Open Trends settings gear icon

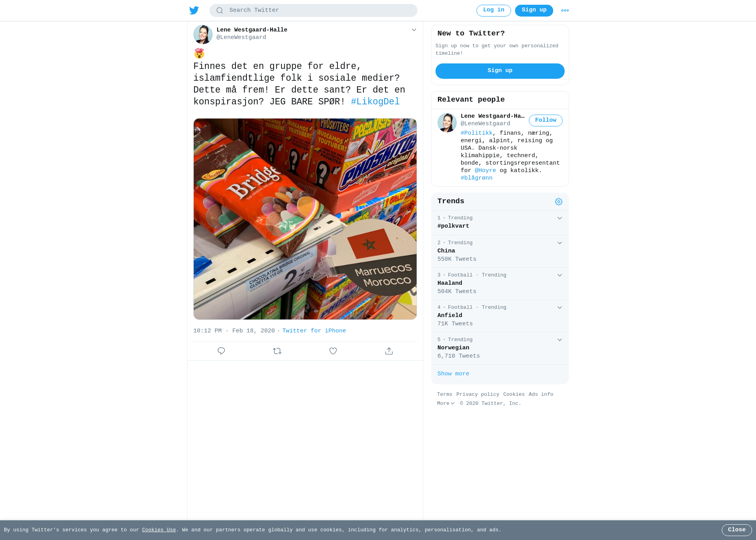click(559, 202)
